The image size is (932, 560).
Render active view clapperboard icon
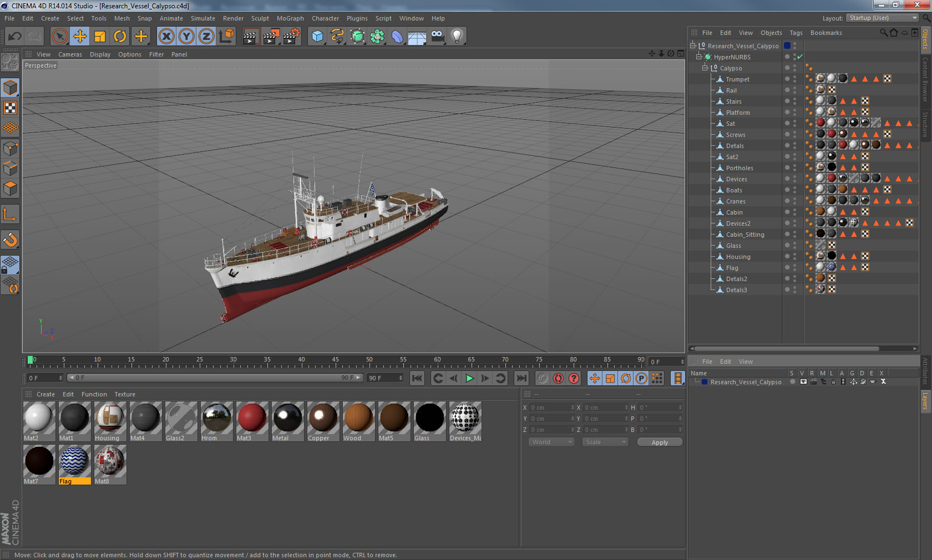(251, 37)
